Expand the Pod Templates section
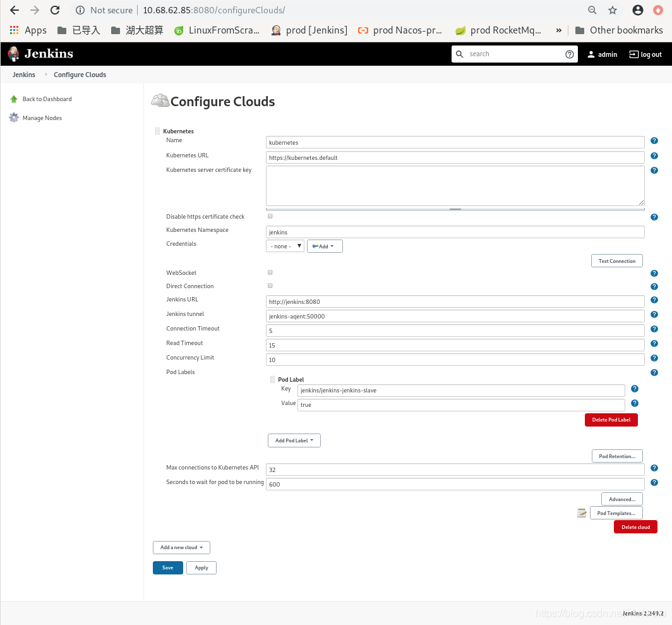The width and height of the screenshot is (672, 625). 616,513
